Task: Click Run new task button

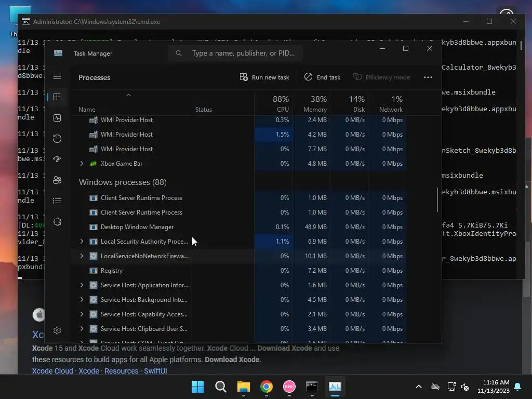Action: (264, 77)
